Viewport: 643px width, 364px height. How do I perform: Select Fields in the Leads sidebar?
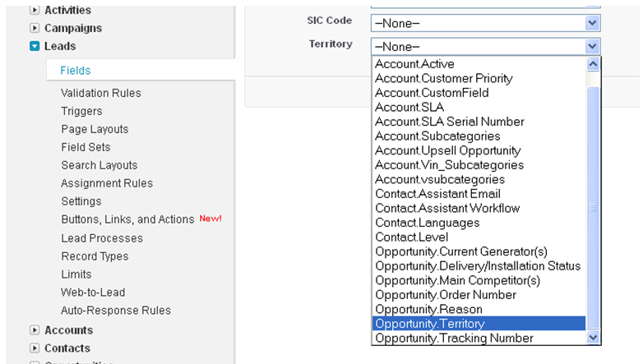coord(76,71)
